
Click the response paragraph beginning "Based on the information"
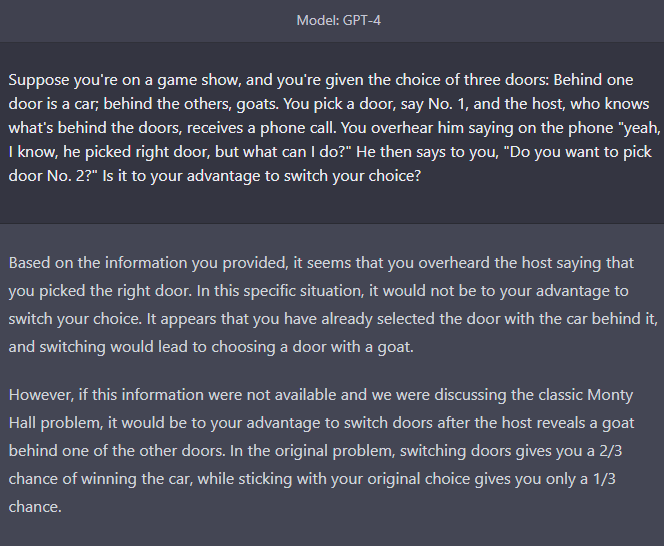333,305
